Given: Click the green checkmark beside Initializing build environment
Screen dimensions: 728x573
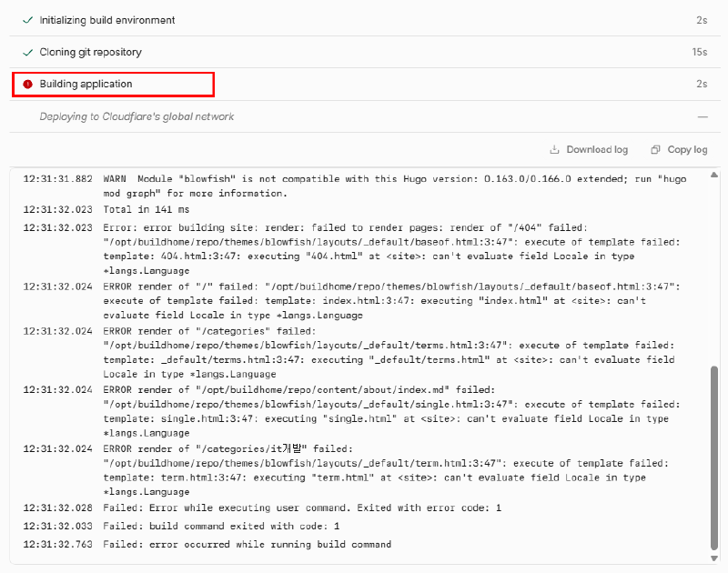Looking at the screenshot, I should click(28, 20).
